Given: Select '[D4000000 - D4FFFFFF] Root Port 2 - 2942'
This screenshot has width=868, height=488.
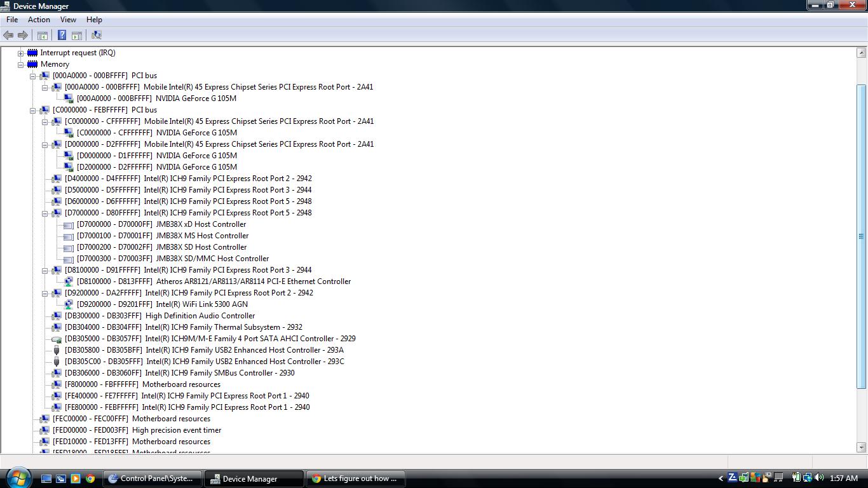Looking at the screenshot, I should coord(188,179).
